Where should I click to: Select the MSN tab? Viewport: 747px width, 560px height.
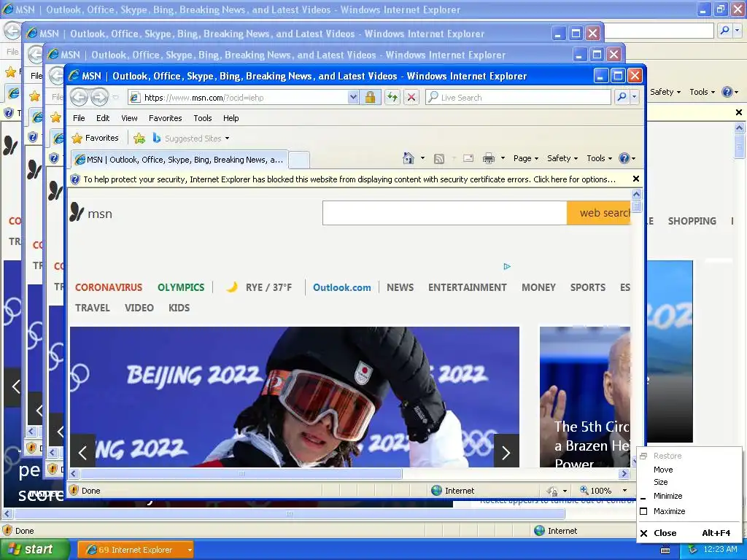pos(179,160)
